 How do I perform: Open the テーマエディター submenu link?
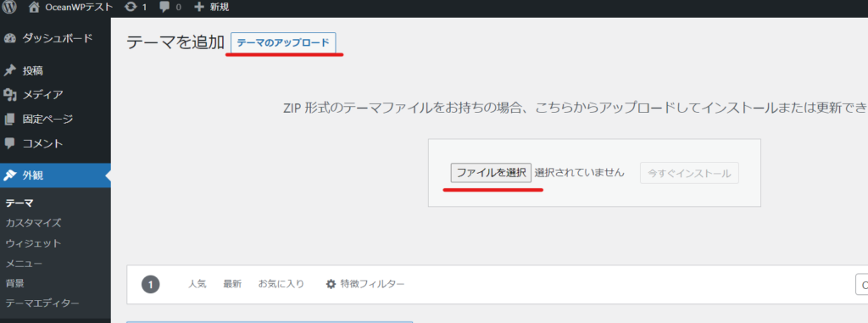(x=42, y=303)
